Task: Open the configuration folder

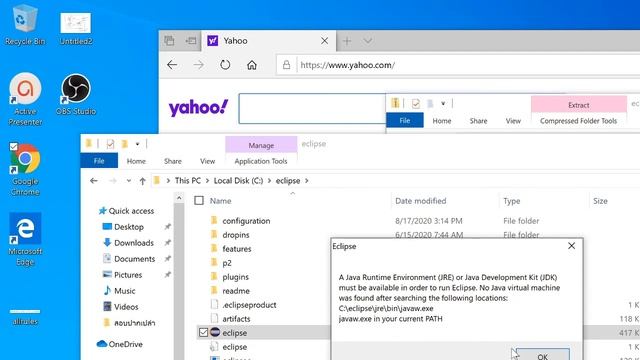Action: [x=246, y=221]
